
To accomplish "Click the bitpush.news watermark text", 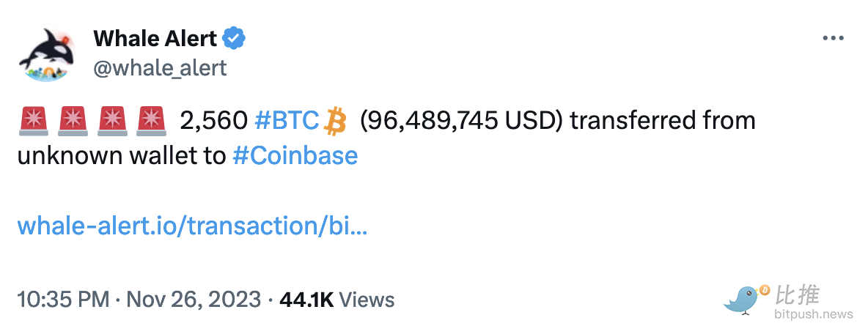I will click(813, 314).
